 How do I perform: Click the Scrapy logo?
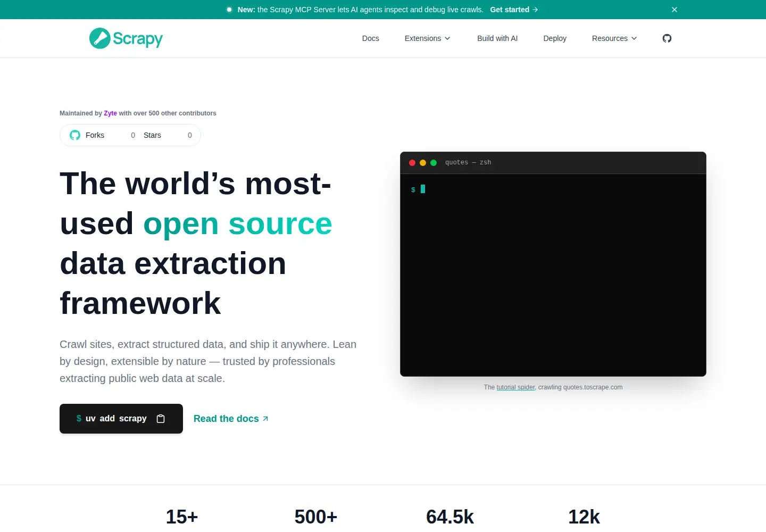click(126, 38)
